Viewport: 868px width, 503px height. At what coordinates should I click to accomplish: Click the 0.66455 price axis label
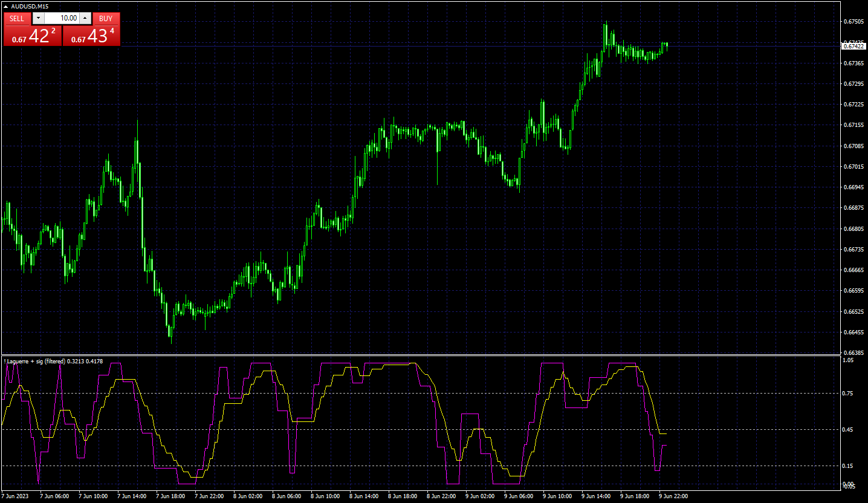pyautogui.click(x=853, y=333)
